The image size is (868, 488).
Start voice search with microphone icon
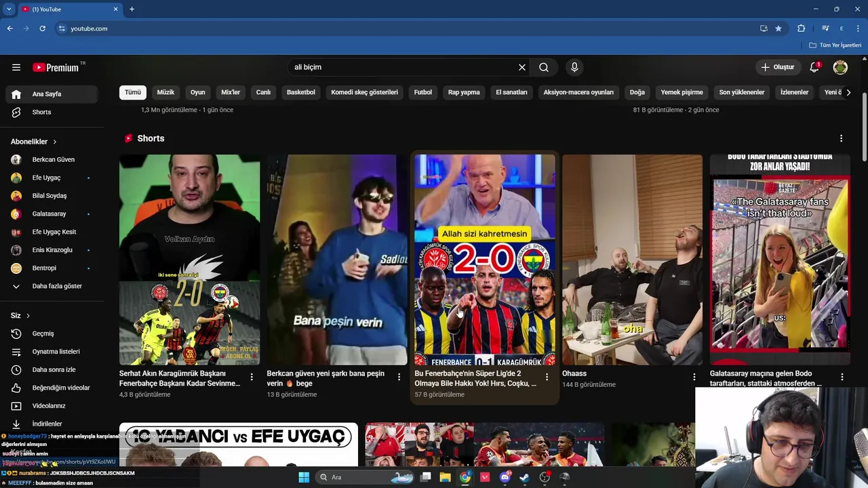coord(574,67)
